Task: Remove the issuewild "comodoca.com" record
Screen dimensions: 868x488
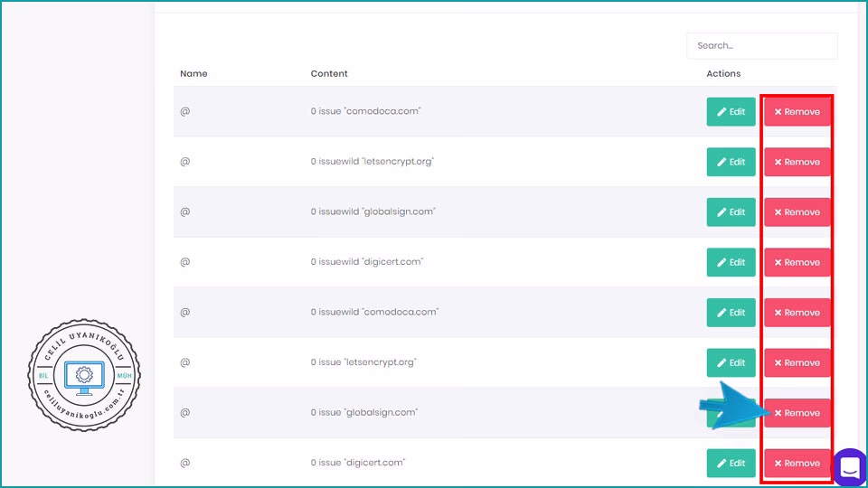Action: [x=797, y=313]
